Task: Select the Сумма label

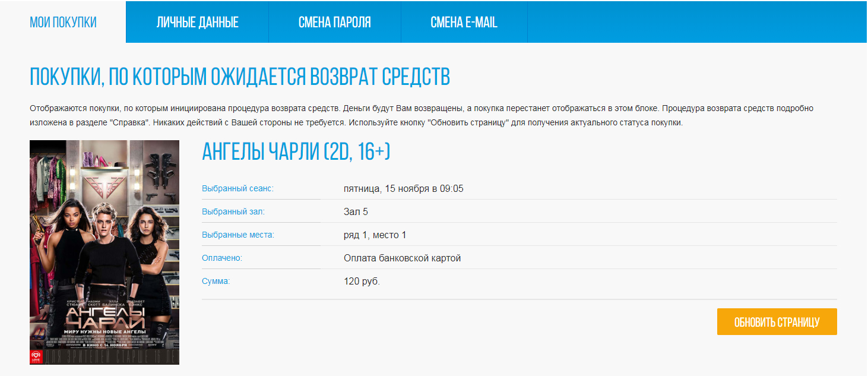Action: click(216, 281)
